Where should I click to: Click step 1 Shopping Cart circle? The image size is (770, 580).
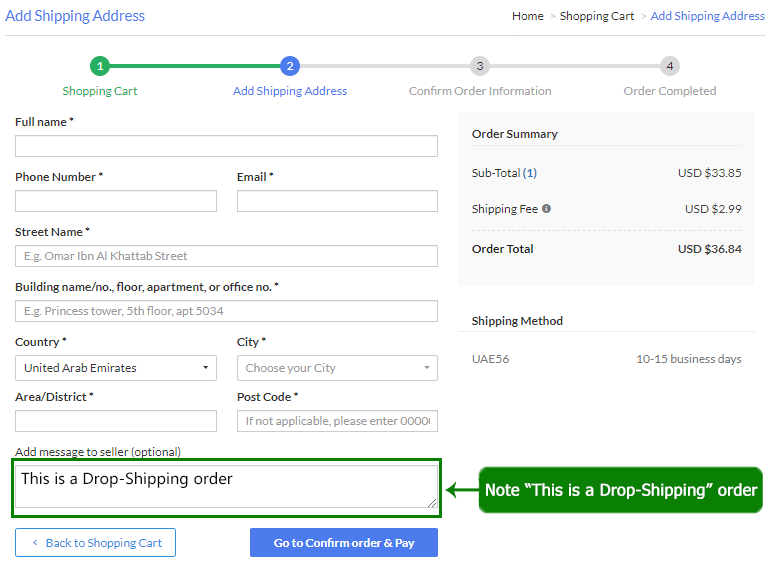point(100,66)
